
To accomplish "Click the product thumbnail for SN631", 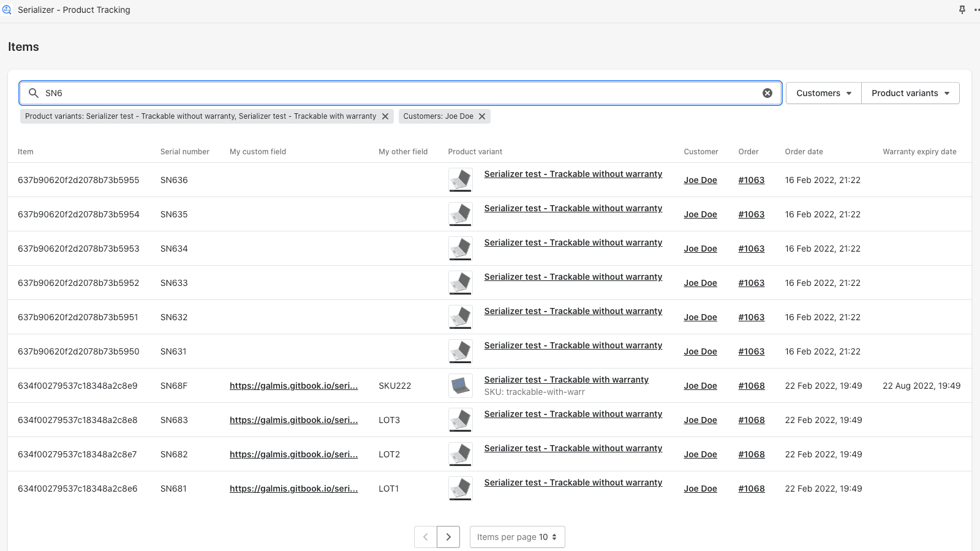I will [461, 351].
